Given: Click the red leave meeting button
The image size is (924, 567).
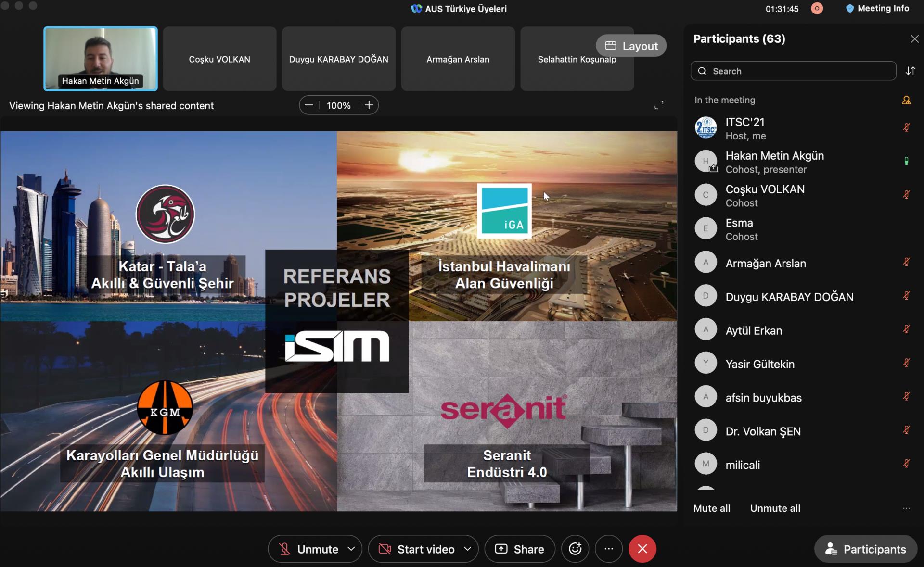Looking at the screenshot, I should coord(642,549).
